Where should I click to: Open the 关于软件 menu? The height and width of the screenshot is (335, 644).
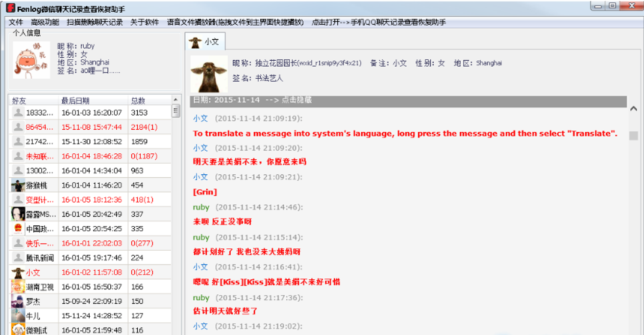pos(145,23)
